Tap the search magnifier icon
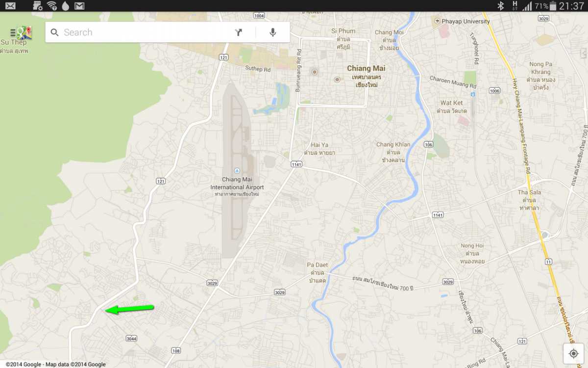The width and height of the screenshot is (588, 368). coord(55,32)
